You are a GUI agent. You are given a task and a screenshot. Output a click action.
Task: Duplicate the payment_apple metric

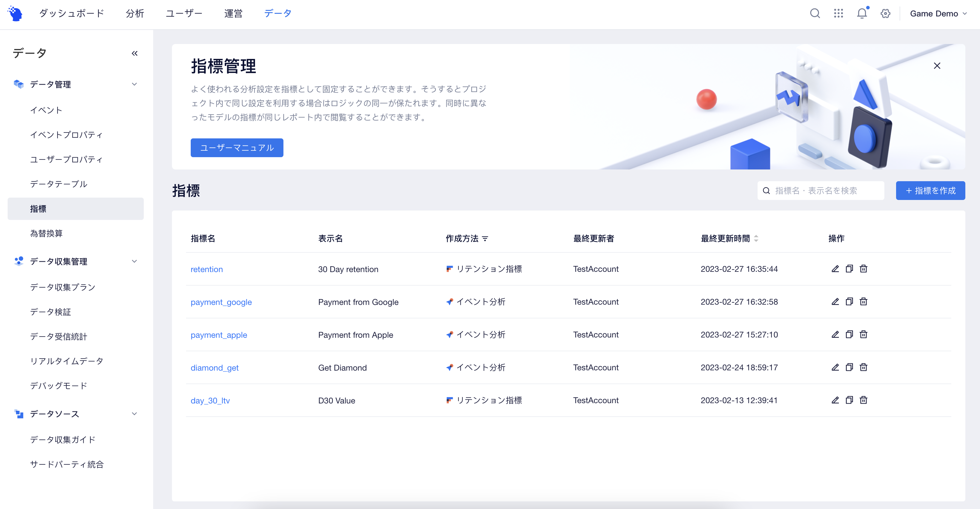coord(849,335)
